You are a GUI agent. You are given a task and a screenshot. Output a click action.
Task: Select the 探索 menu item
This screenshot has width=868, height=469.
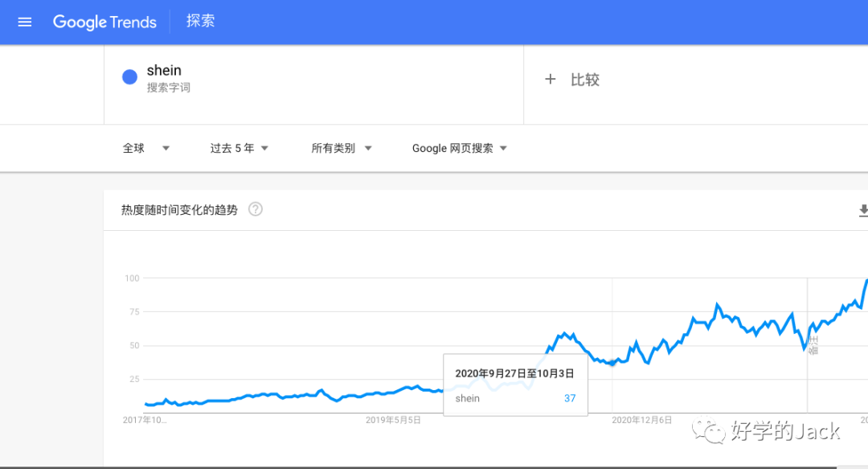pos(200,21)
